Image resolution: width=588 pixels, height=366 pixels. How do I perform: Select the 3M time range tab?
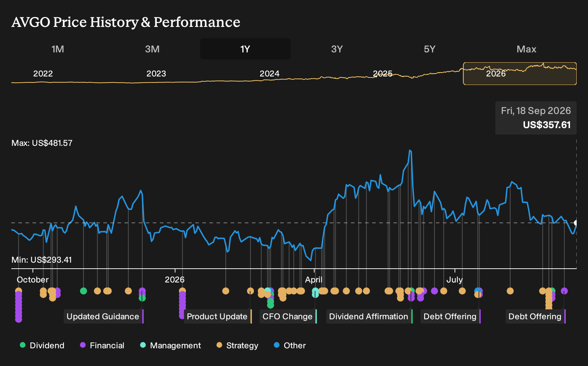pos(152,49)
